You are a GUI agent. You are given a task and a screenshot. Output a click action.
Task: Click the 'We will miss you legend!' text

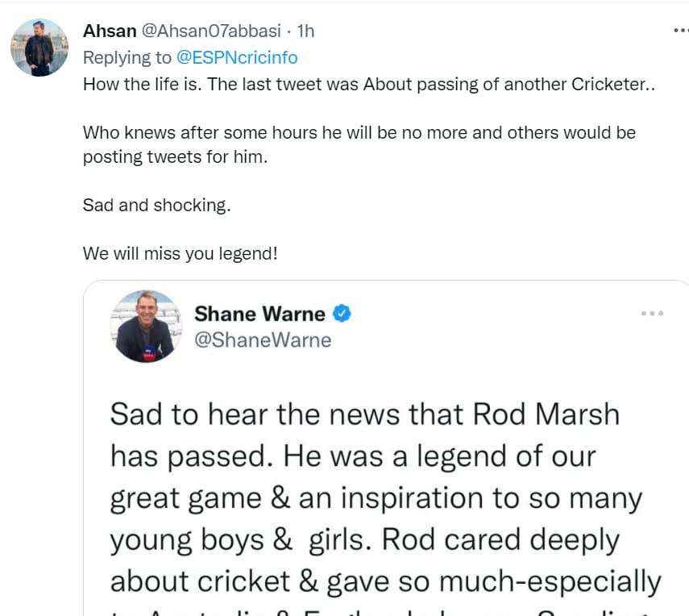[181, 254]
